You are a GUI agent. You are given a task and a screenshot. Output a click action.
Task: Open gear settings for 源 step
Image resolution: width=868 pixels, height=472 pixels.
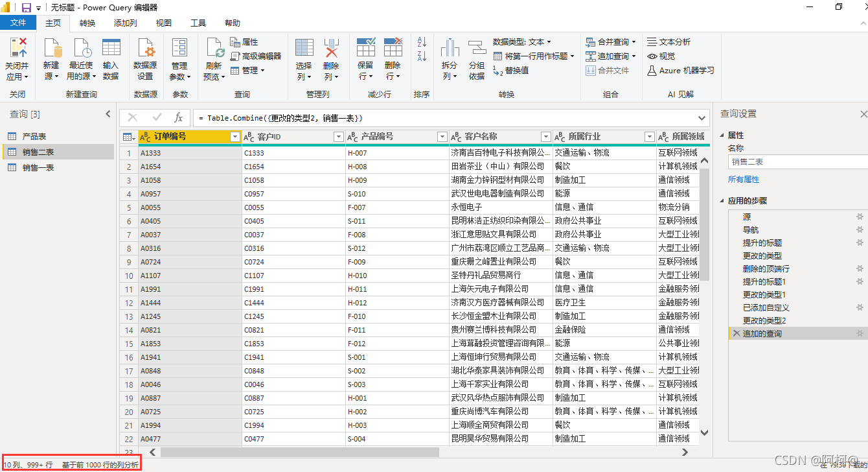point(860,217)
